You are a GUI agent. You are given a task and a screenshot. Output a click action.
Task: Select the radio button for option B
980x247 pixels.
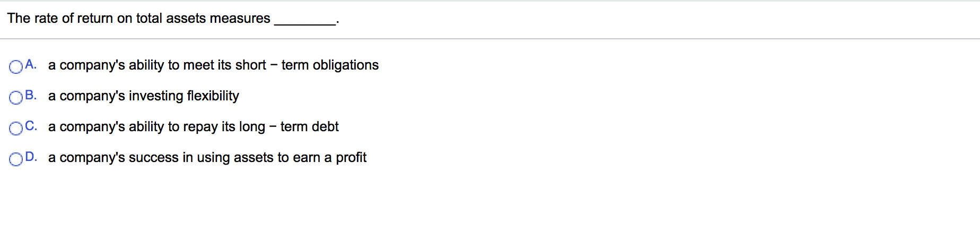click(16, 97)
